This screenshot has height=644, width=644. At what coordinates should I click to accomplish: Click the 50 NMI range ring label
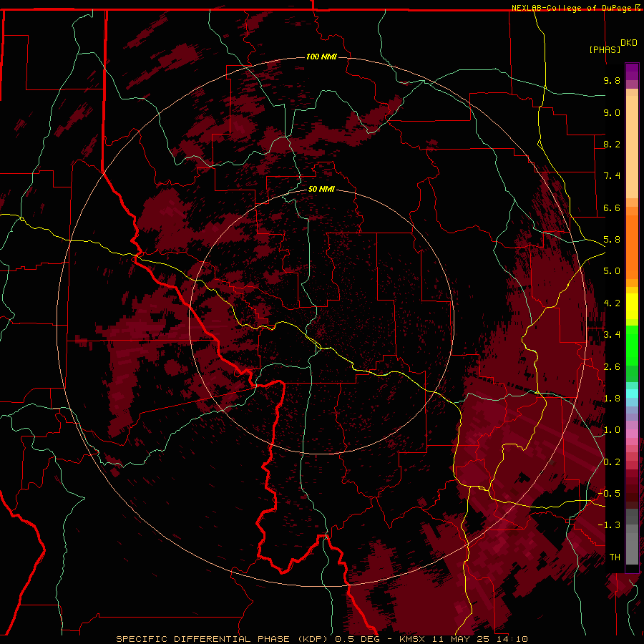(321, 189)
